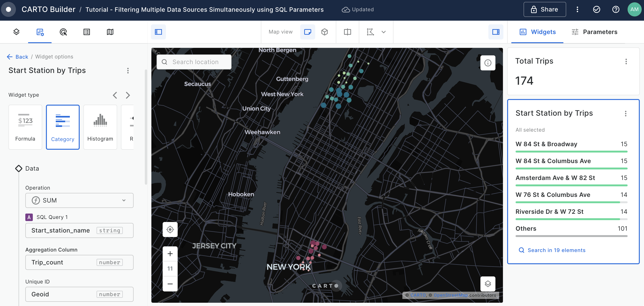Switch to the Widgets tab
644x306 pixels.
coord(537,32)
